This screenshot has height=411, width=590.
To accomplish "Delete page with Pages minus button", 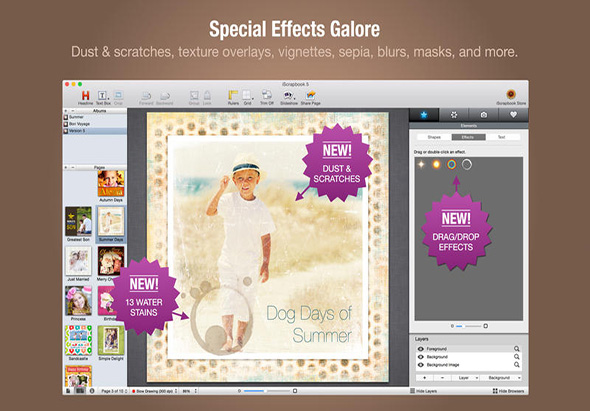I will (x=73, y=167).
